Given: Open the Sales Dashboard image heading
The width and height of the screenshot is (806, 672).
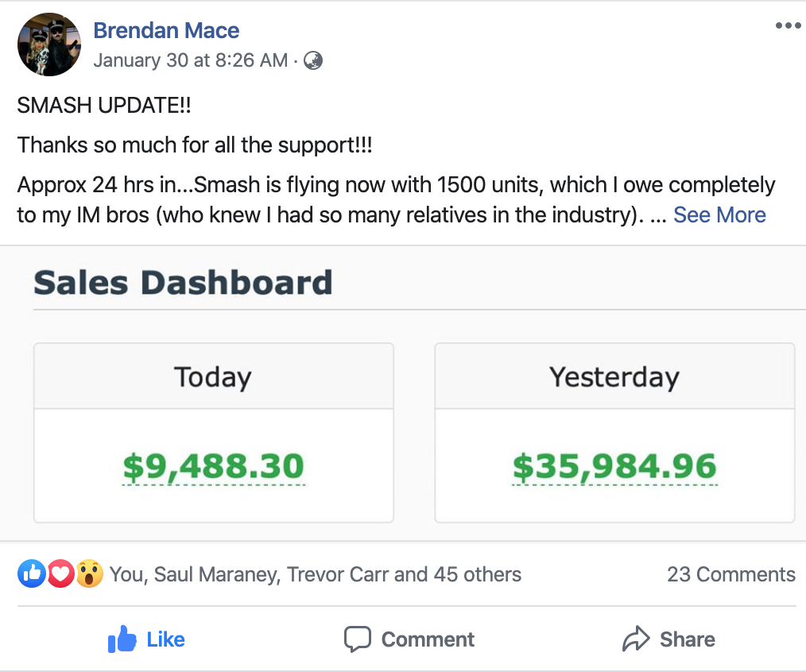Looking at the screenshot, I should [x=183, y=283].
